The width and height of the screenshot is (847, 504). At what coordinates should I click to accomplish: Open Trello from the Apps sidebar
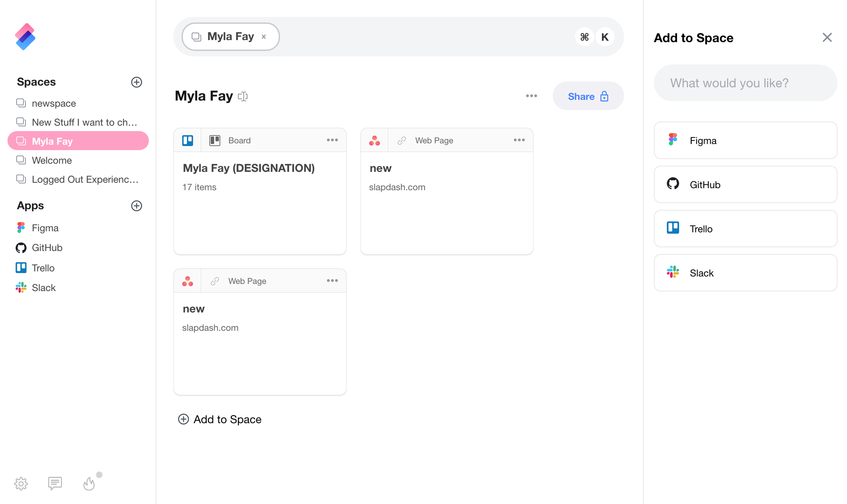pyautogui.click(x=42, y=268)
